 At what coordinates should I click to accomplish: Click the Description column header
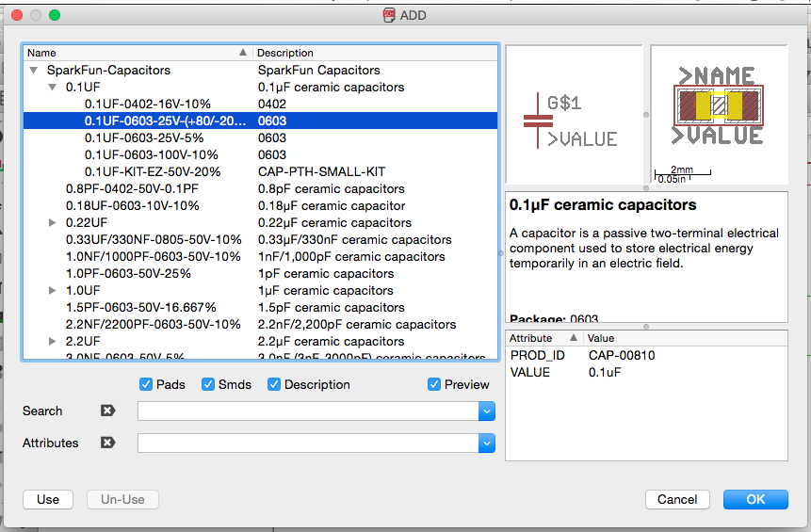[375, 53]
